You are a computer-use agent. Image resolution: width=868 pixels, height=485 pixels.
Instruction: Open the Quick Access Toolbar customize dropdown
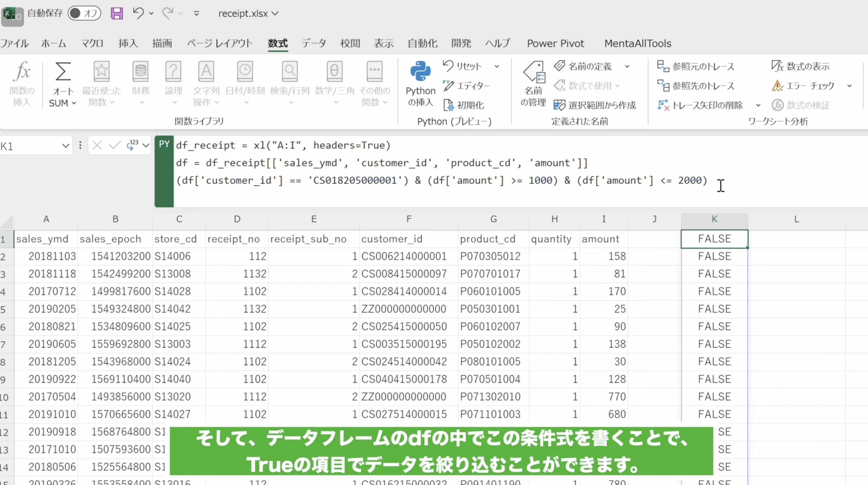(x=196, y=14)
